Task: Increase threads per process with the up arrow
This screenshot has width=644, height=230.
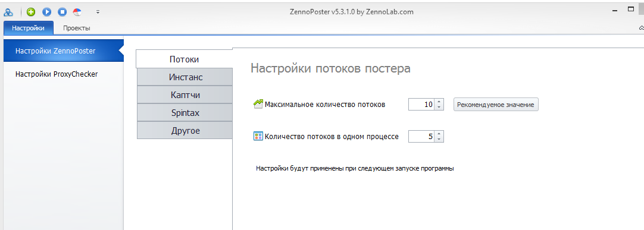Action: [439, 134]
